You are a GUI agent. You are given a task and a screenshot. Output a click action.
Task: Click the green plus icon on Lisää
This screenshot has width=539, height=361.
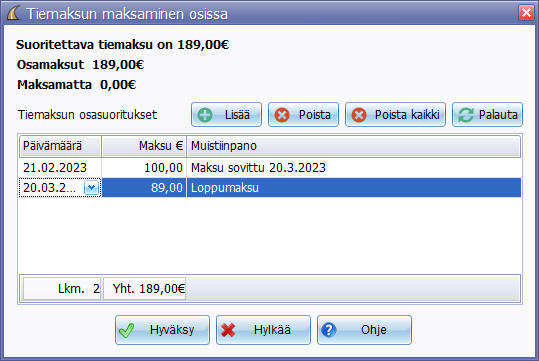(x=205, y=115)
